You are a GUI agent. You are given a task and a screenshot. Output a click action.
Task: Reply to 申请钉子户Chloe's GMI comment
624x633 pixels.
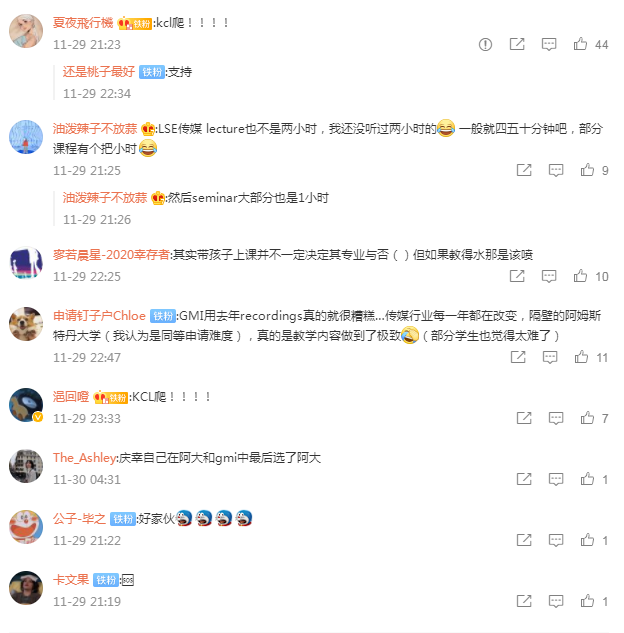coord(550,357)
